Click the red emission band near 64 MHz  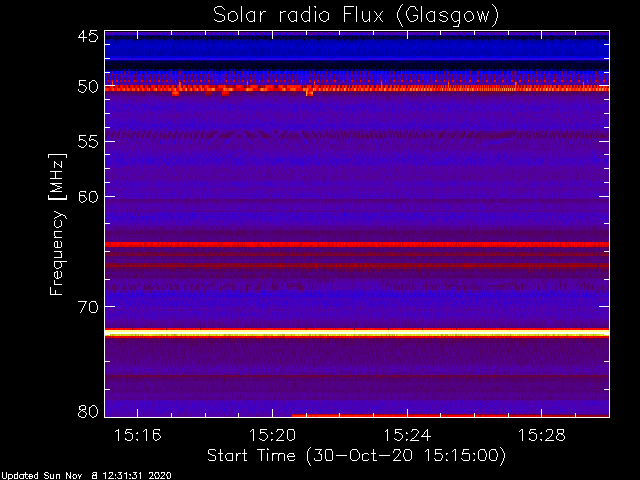(357, 244)
